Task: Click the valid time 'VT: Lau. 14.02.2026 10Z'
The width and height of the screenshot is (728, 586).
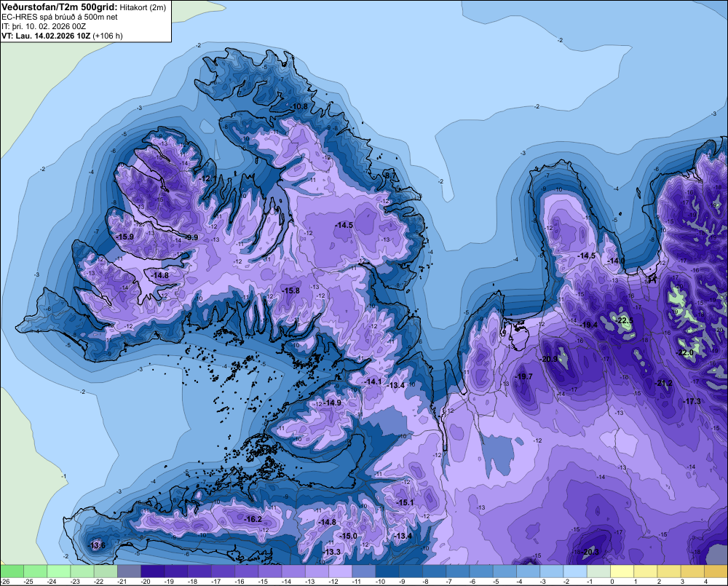Action: coord(46,36)
